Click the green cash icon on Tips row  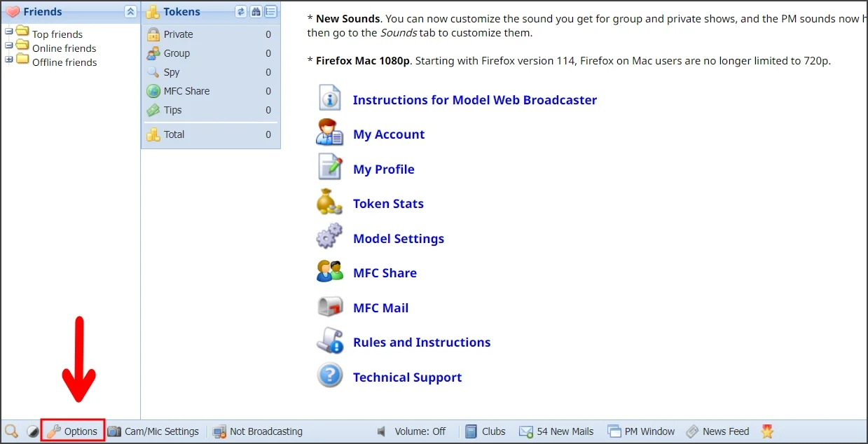pos(153,110)
